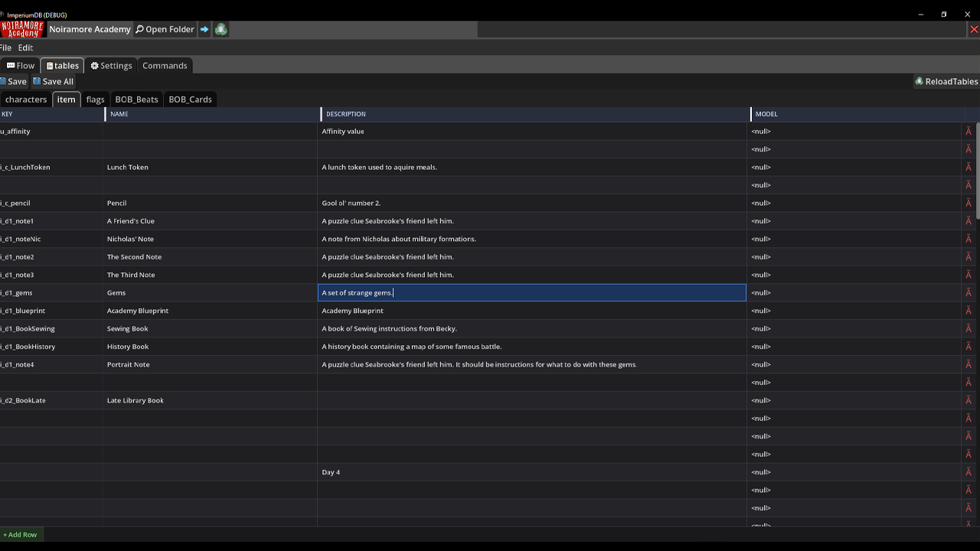Image resolution: width=980 pixels, height=551 pixels.
Task: Click the i_d1_blueprint key cell
Action: coord(51,311)
